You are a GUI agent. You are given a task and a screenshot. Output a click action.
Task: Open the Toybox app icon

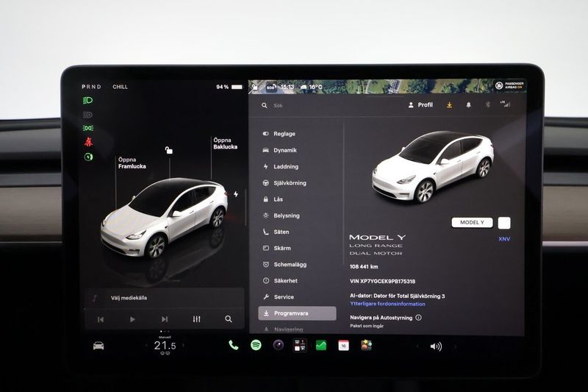[x=366, y=345]
